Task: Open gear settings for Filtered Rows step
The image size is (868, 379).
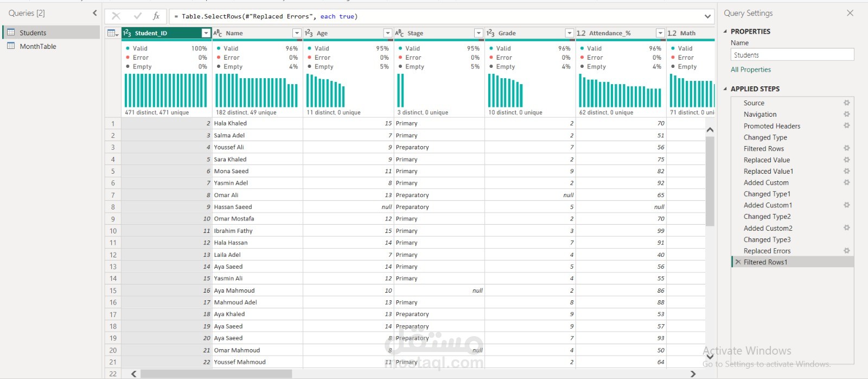Action: (x=846, y=148)
